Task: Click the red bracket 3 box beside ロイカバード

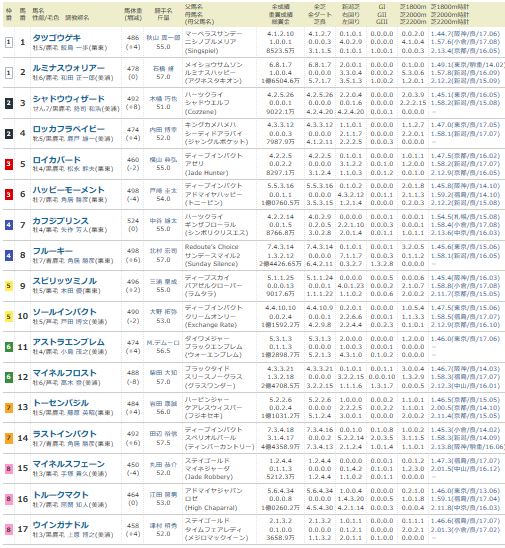Action: coord(9,164)
